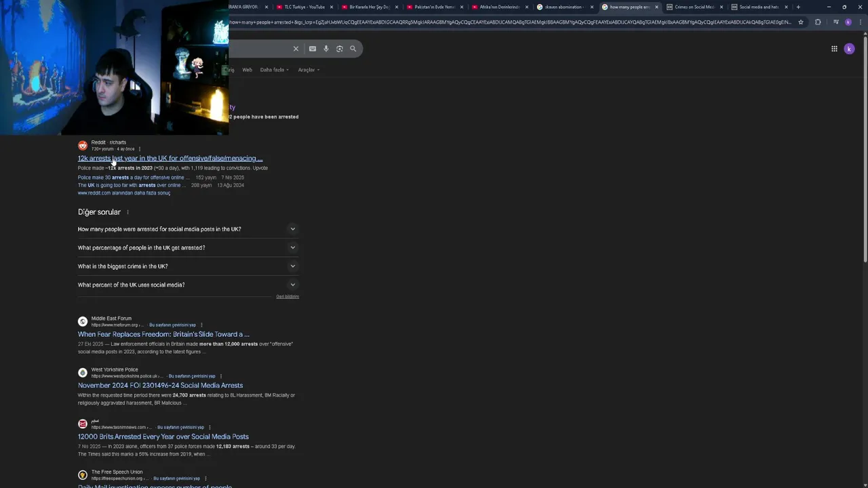Open 'The UK is going too far' sublink
This screenshot has height=488, width=868.
[x=131, y=185]
